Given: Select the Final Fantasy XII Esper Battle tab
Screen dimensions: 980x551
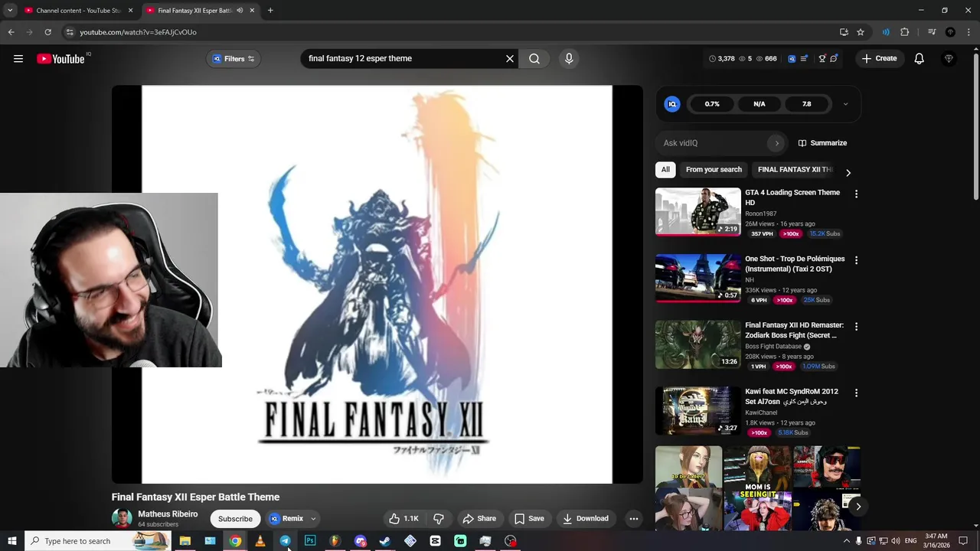Looking at the screenshot, I should pos(201,11).
